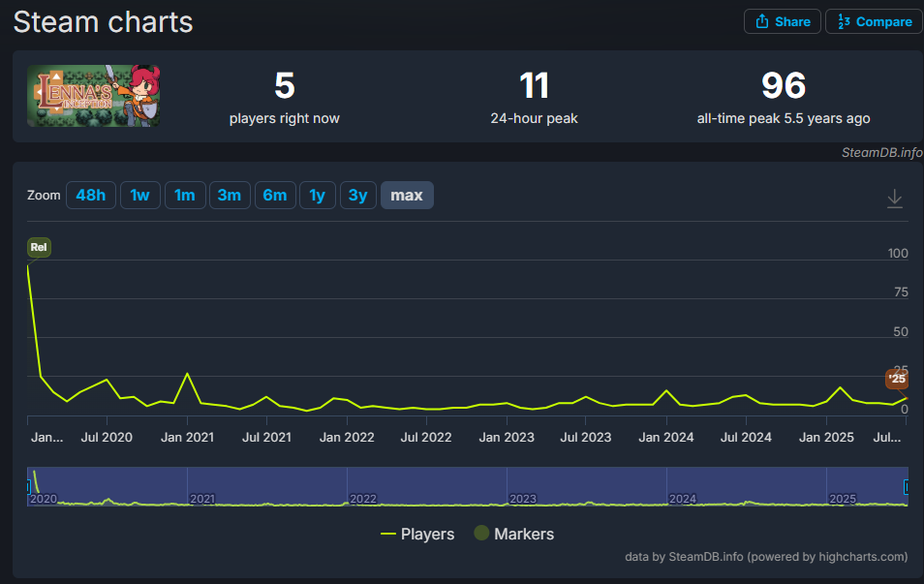Click the Rel release marker
Viewport: 924px width, 584px height.
point(39,247)
